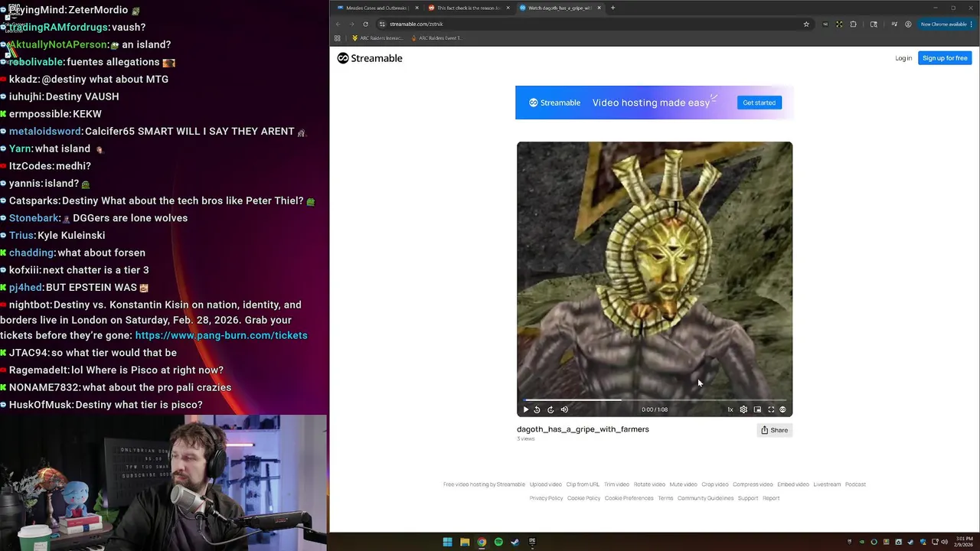Click the Sign up for free button
This screenshot has width=980, height=551.
coord(945,58)
